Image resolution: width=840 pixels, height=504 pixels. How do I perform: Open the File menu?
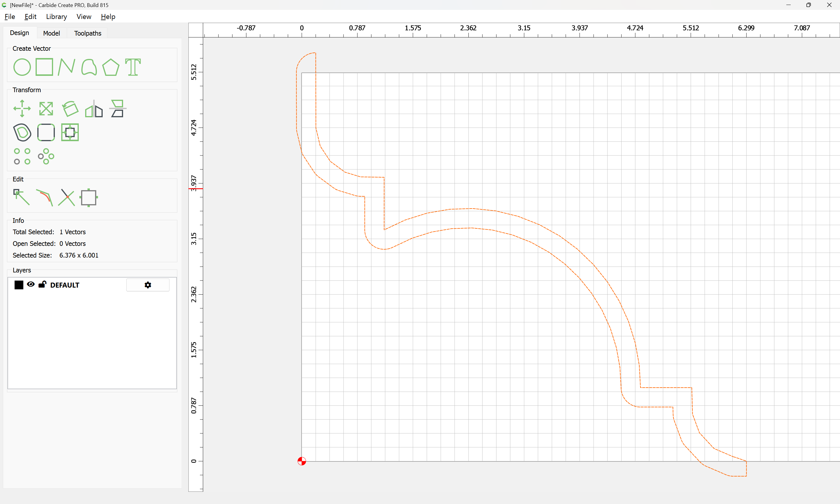tap(10, 17)
